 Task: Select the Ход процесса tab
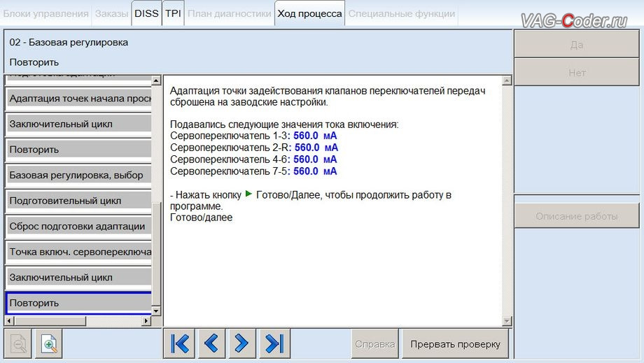309,13
